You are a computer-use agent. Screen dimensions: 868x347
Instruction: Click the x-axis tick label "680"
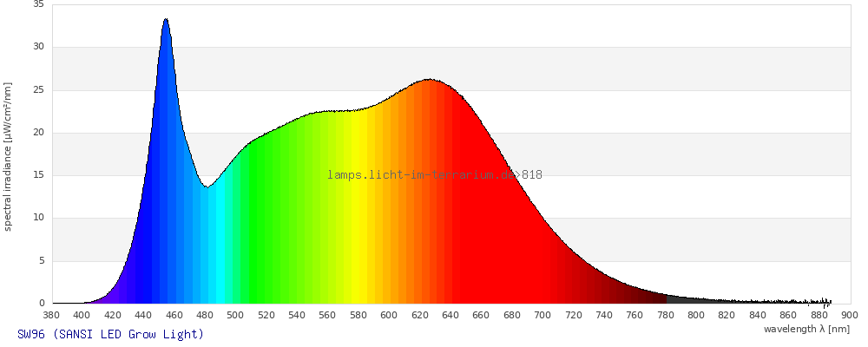click(512, 316)
